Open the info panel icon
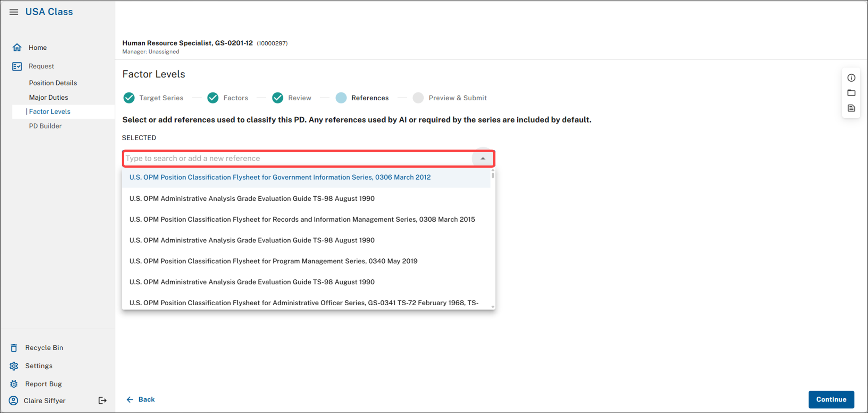This screenshot has width=868, height=413. (851, 78)
